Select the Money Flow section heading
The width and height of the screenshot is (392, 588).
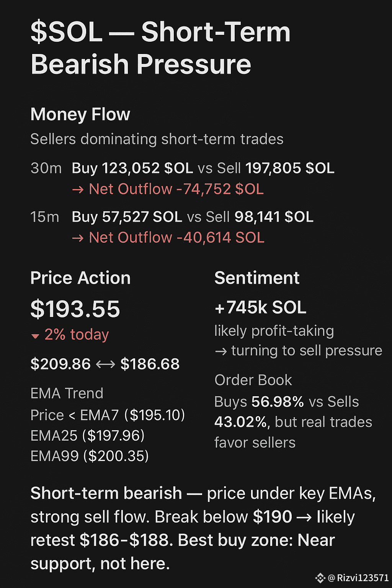click(x=80, y=114)
